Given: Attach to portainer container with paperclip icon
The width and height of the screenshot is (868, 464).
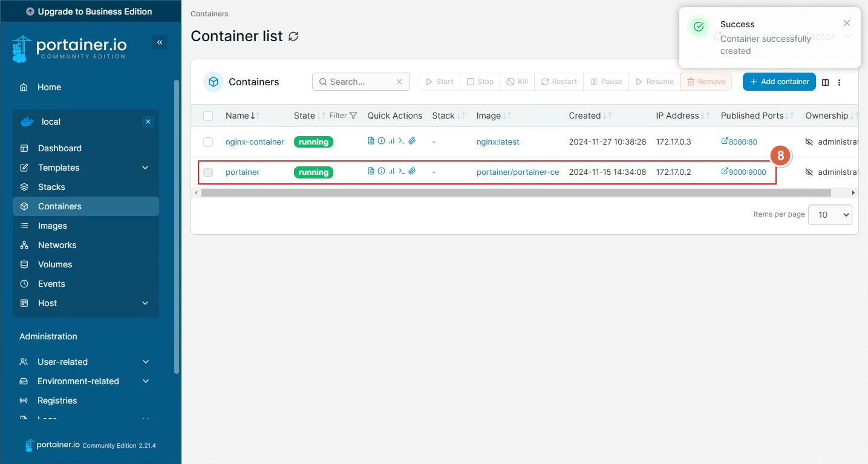Looking at the screenshot, I should pos(412,171).
